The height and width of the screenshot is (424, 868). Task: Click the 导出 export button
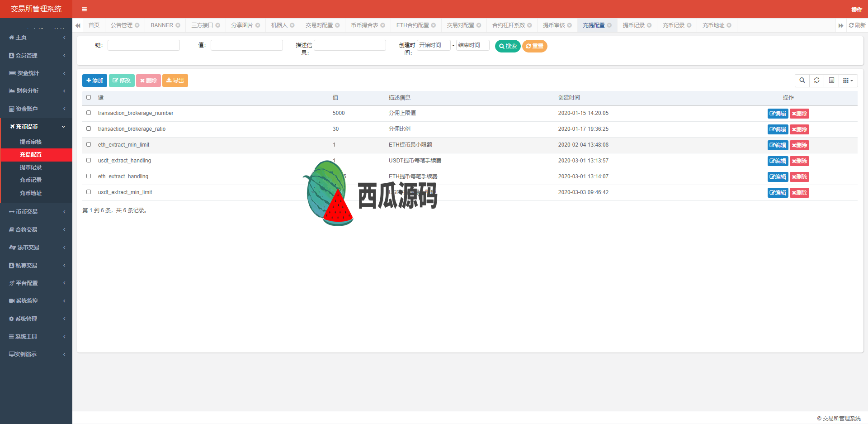click(175, 81)
